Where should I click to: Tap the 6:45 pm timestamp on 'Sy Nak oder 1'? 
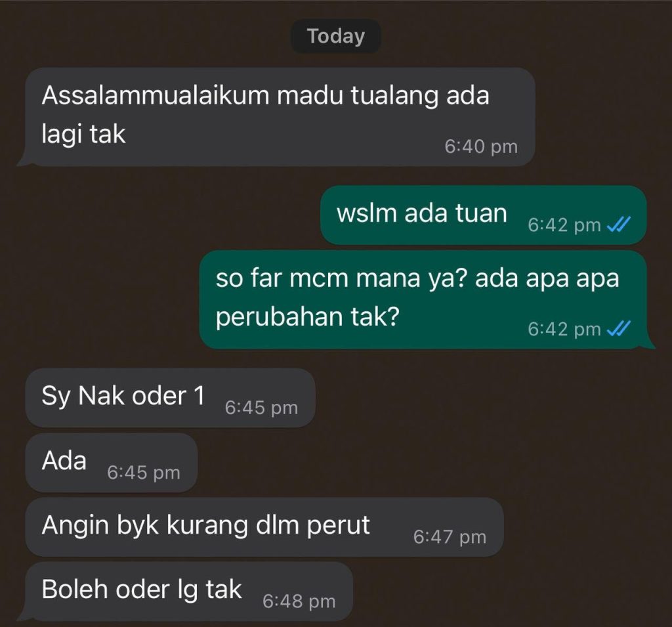point(261,408)
